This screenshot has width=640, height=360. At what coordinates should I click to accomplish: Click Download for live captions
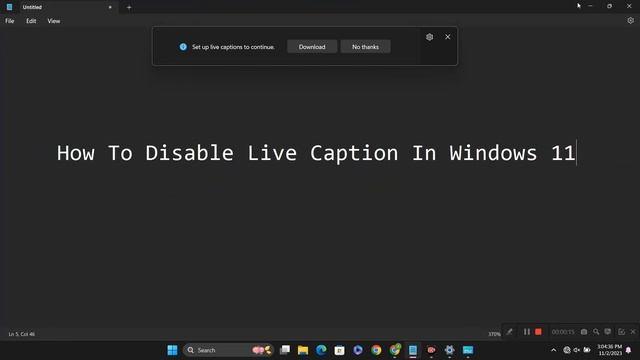[312, 47]
